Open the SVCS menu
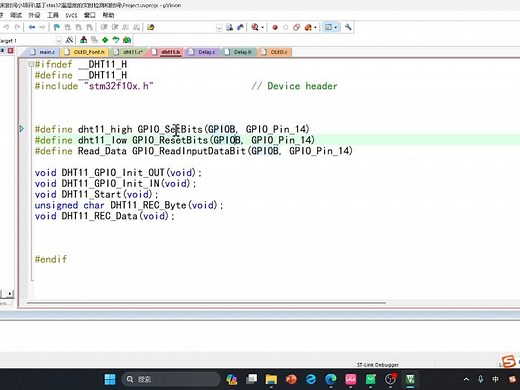Image resolution: width=520 pixels, height=390 pixels. [x=71, y=15]
